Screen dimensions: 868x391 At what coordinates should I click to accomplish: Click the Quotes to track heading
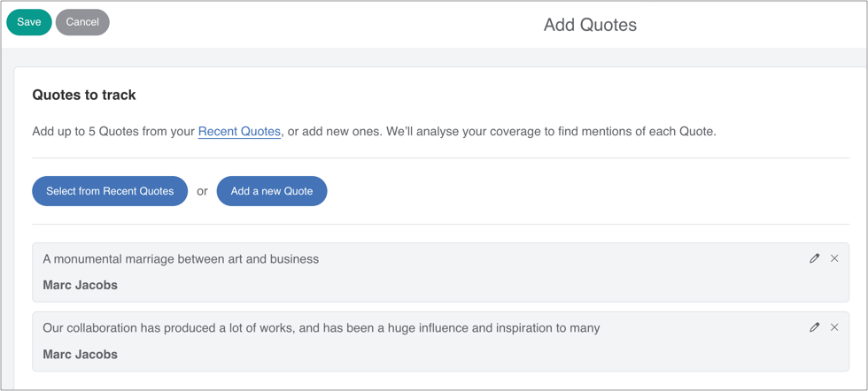coord(84,95)
